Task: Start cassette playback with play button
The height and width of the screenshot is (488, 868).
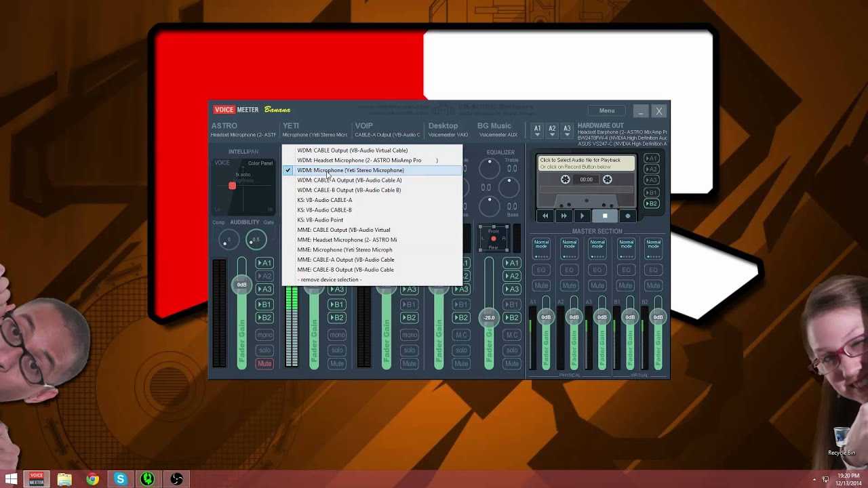Action: point(582,216)
